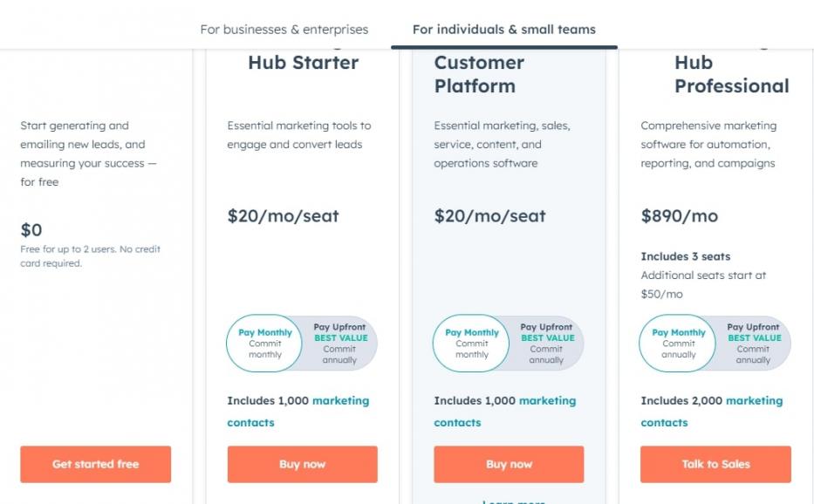Switch to the businesses & enterprises tab
The height and width of the screenshot is (504, 814).
click(284, 29)
